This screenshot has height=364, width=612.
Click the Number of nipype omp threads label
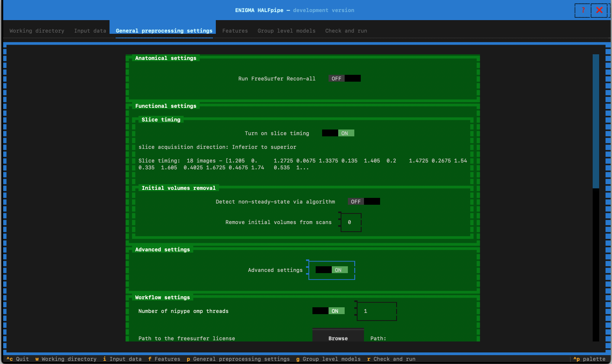pos(184,311)
